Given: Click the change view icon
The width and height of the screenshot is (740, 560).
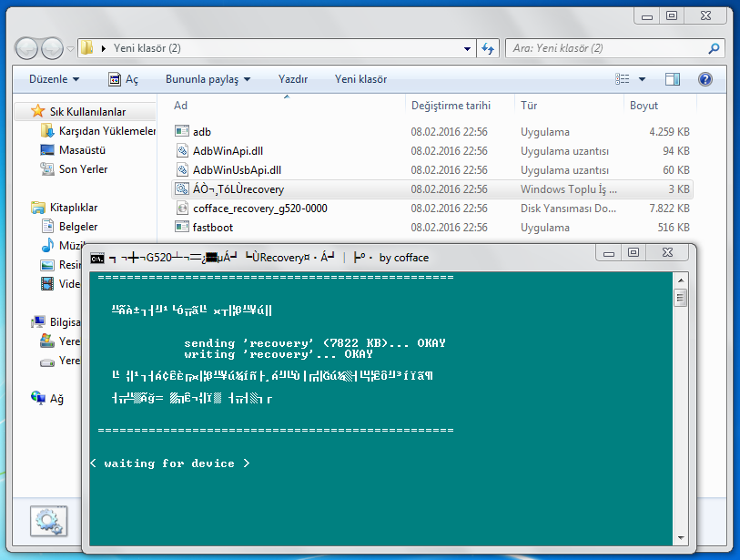Looking at the screenshot, I should tap(622, 79).
